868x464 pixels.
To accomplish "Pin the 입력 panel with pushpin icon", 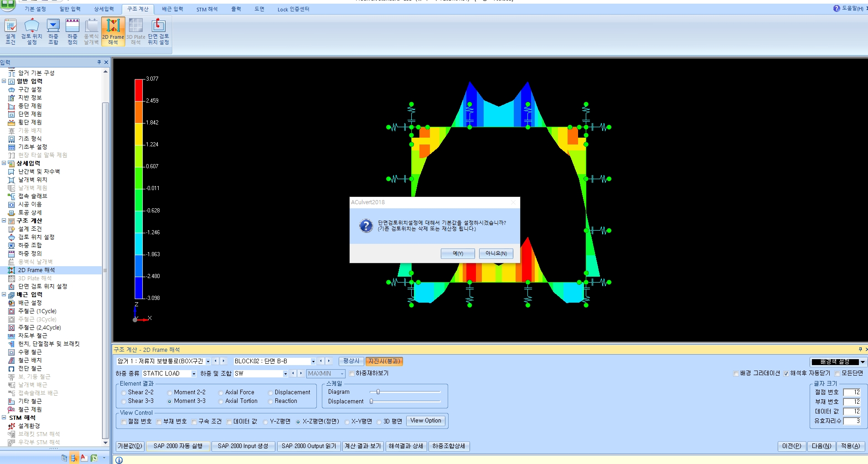I will pyautogui.click(x=99, y=62).
